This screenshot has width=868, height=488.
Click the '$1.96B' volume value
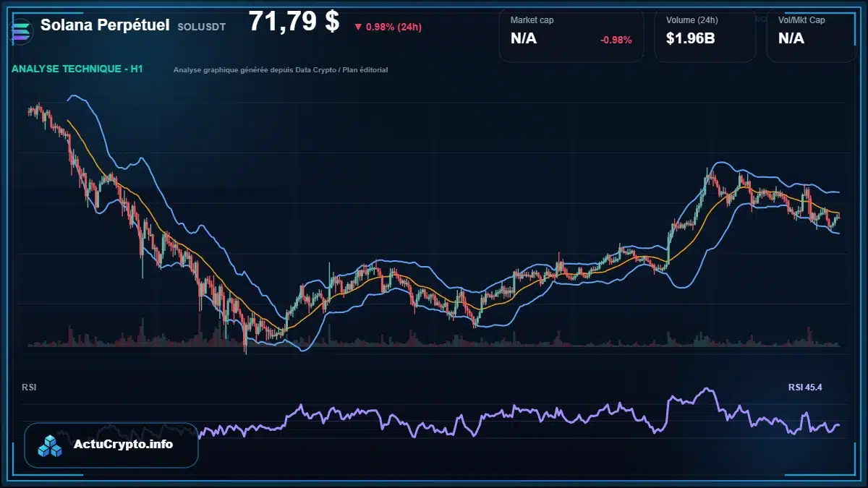[x=691, y=39]
